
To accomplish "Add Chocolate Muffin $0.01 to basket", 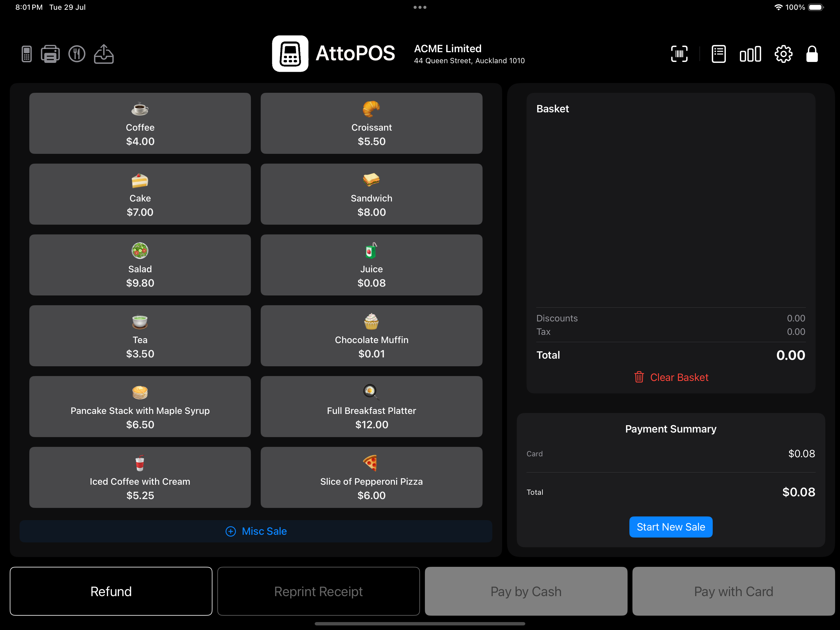I will click(371, 336).
